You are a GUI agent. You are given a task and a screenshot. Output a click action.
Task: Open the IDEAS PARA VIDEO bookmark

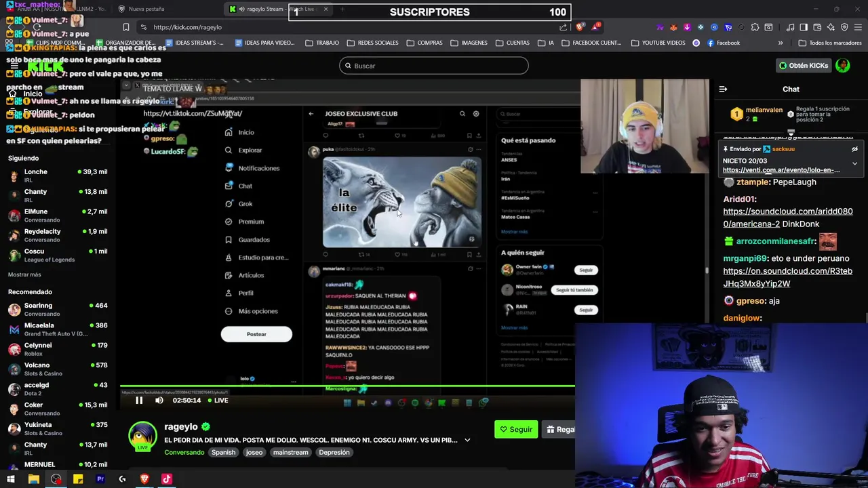[264, 43]
